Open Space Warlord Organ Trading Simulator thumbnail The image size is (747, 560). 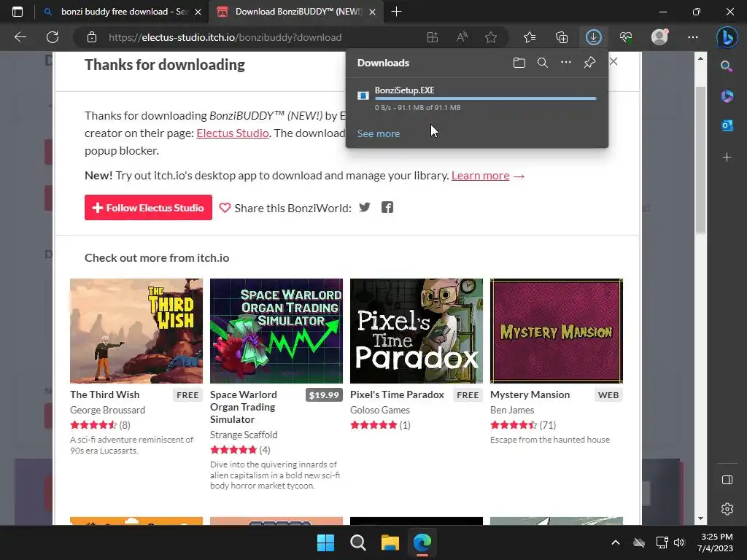pyautogui.click(x=276, y=331)
